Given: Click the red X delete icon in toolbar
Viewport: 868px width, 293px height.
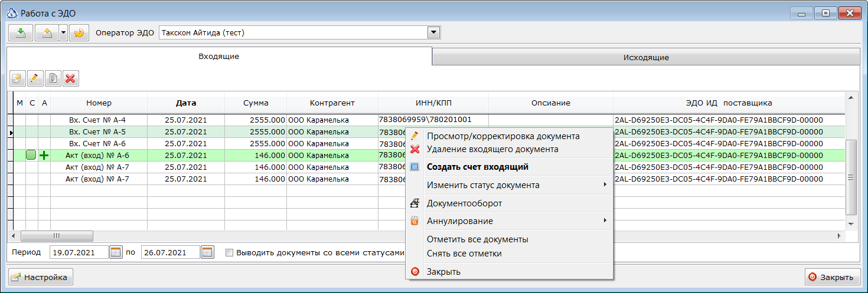Looking at the screenshot, I should point(71,78).
